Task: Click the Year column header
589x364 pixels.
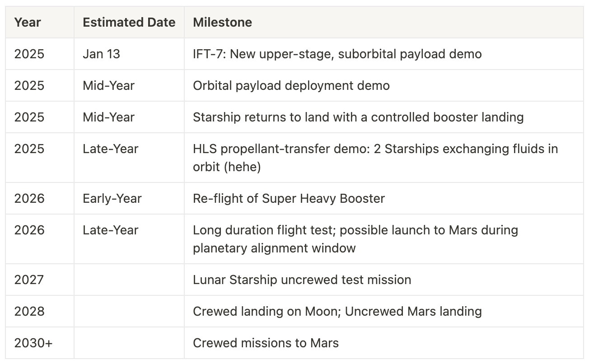Action: pyautogui.click(x=40, y=23)
